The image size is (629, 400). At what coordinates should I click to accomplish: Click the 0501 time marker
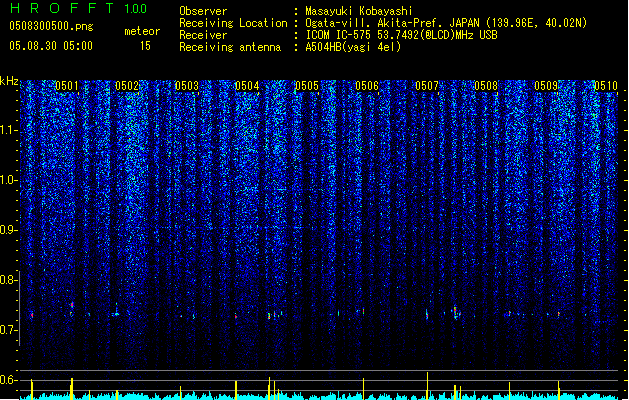[67, 86]
